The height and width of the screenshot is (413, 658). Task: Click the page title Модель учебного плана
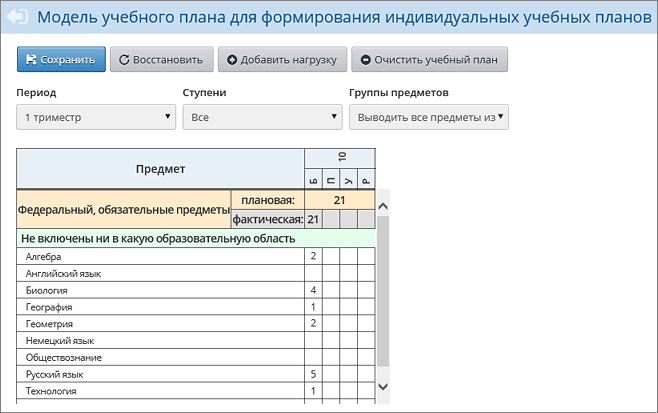[x=345, y=17]
